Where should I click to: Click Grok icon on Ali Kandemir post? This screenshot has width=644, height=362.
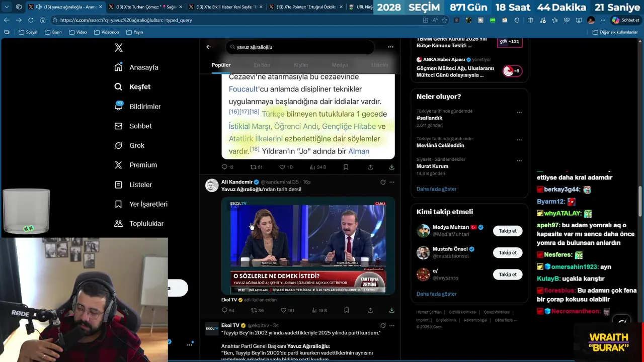tap(383, 182)
